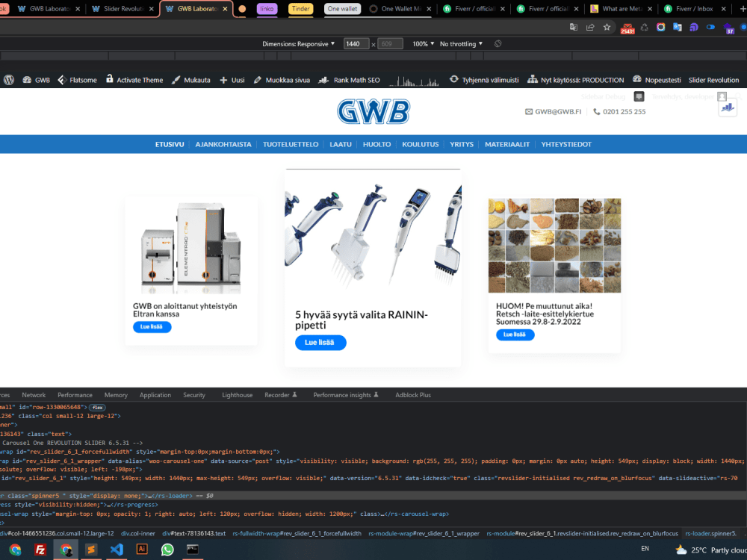Switch to 'Fiverr / Inbox' browser tab

point(695,8)
